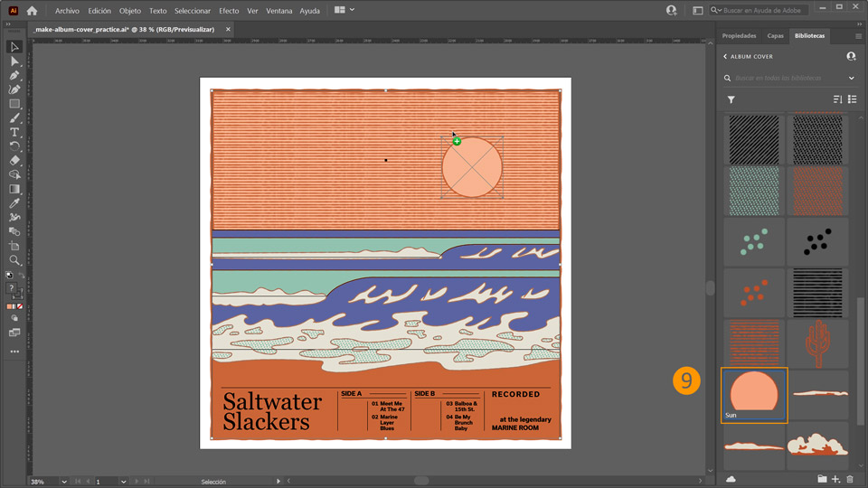Set the None (red slash) paint mode
The image size is (868, 488).
pos(20,306)
